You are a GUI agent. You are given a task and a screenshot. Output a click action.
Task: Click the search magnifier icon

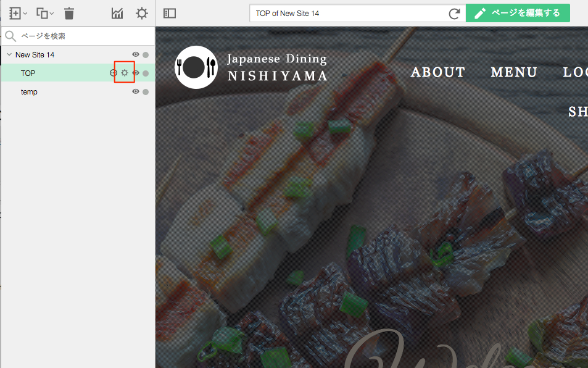coord(10,36)
